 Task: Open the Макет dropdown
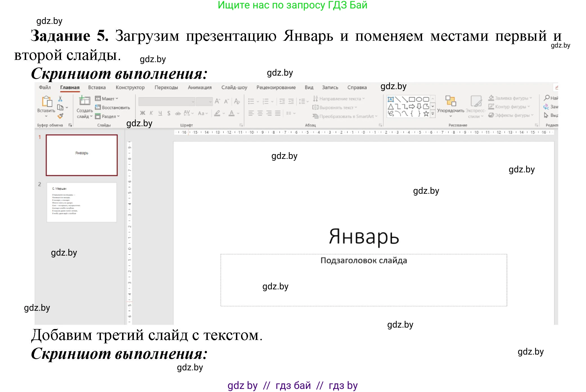tap(110, 98)
